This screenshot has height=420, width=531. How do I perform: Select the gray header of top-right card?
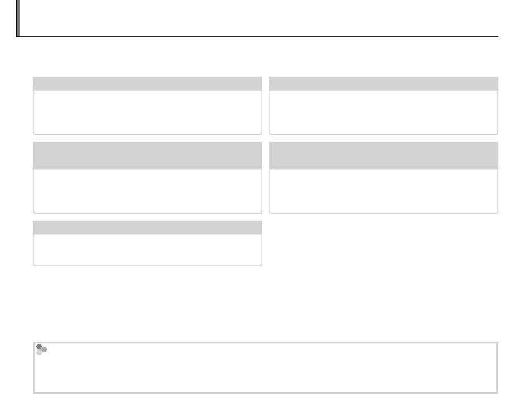coord(383,84)
